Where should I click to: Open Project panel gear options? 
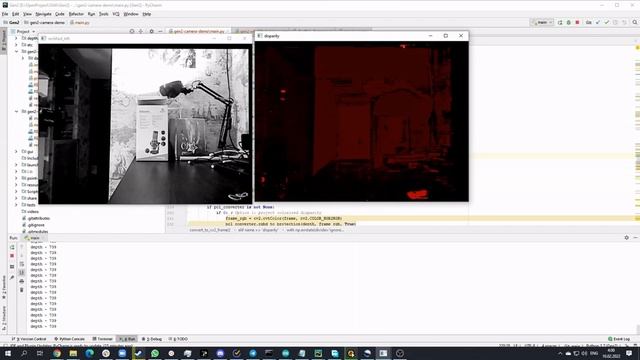click(151, 31)
